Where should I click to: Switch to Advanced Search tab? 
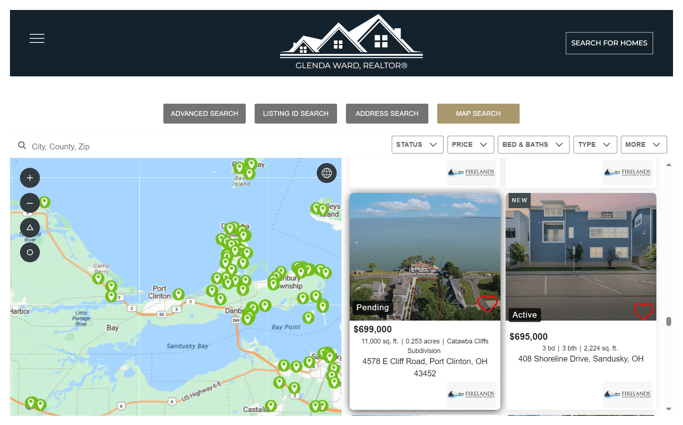click(204, 114)
